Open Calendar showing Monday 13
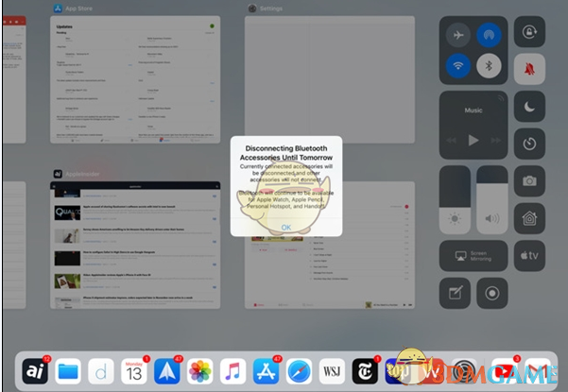Screen dimensions: 568x392 (x=134, y=371)
